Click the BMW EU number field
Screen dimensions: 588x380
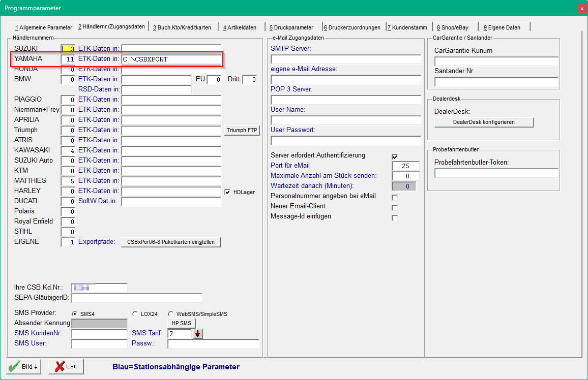(214, 79)
